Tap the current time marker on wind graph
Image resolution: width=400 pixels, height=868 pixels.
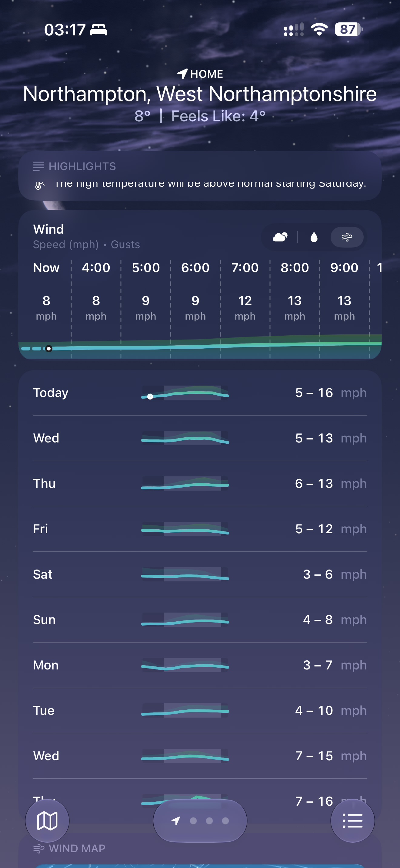49,348
